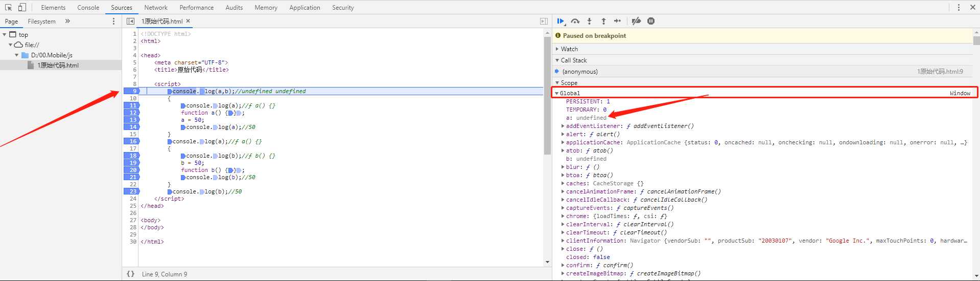The height and width of the screenshot is (281, 980).
Task: Open the Network tab
Action: pyautogui.click(x=156, y=8)
